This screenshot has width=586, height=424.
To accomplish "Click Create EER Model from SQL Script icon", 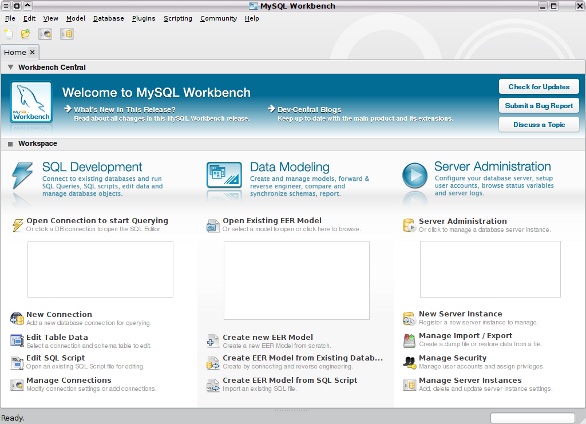I will pyautogui.click(x=213, y=385).
